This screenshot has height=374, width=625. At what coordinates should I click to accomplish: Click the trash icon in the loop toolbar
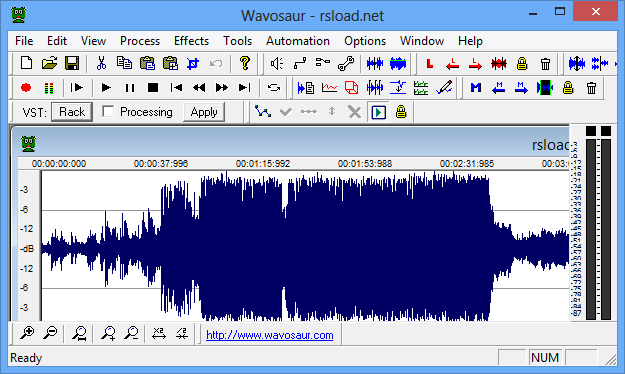pos(545,63)
